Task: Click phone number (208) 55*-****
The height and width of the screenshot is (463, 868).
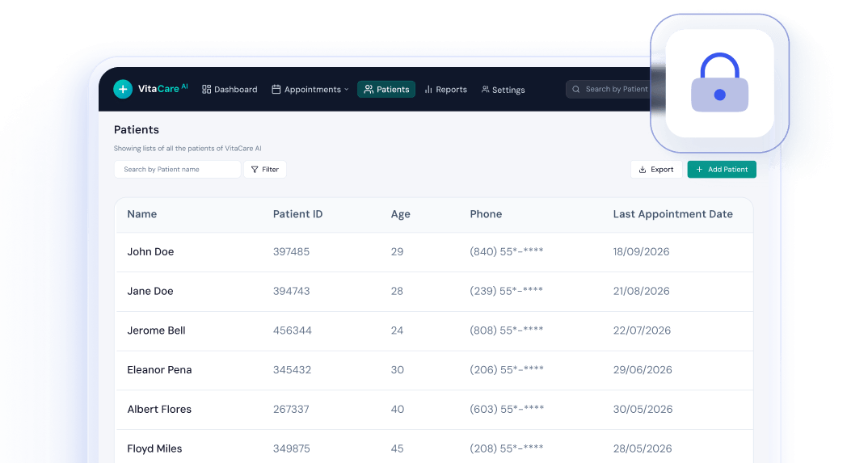Action: point(507,448)
